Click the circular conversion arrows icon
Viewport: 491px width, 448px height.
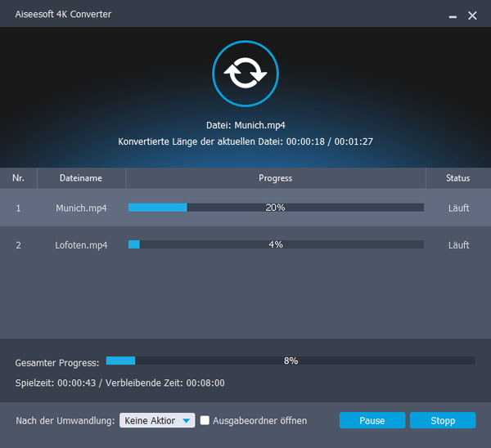click(x=244, y=74)
